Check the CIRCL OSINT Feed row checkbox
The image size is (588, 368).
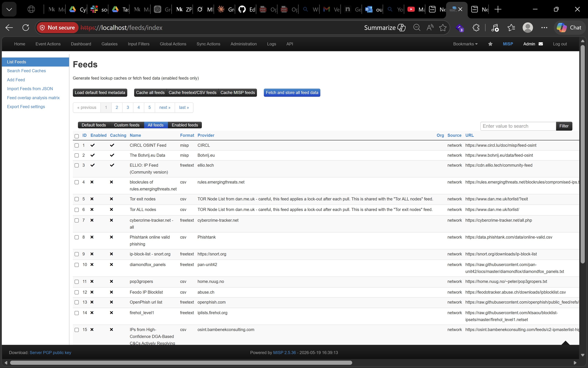point(77,145)
